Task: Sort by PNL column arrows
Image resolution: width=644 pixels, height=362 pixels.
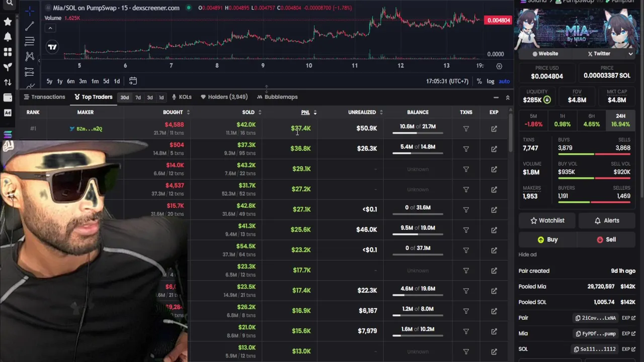Action: pos(315,112)
